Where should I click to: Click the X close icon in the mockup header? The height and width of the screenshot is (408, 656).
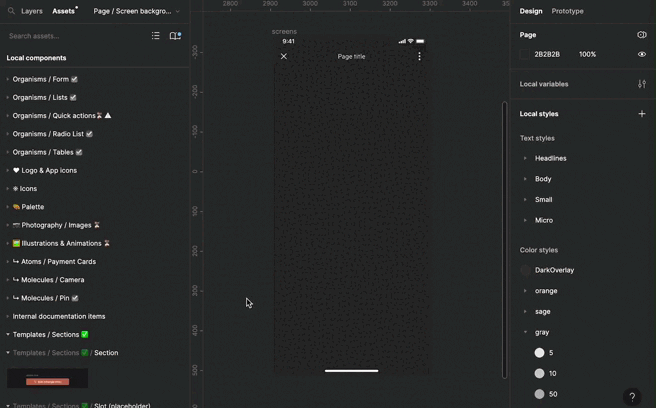pos(284,57)
